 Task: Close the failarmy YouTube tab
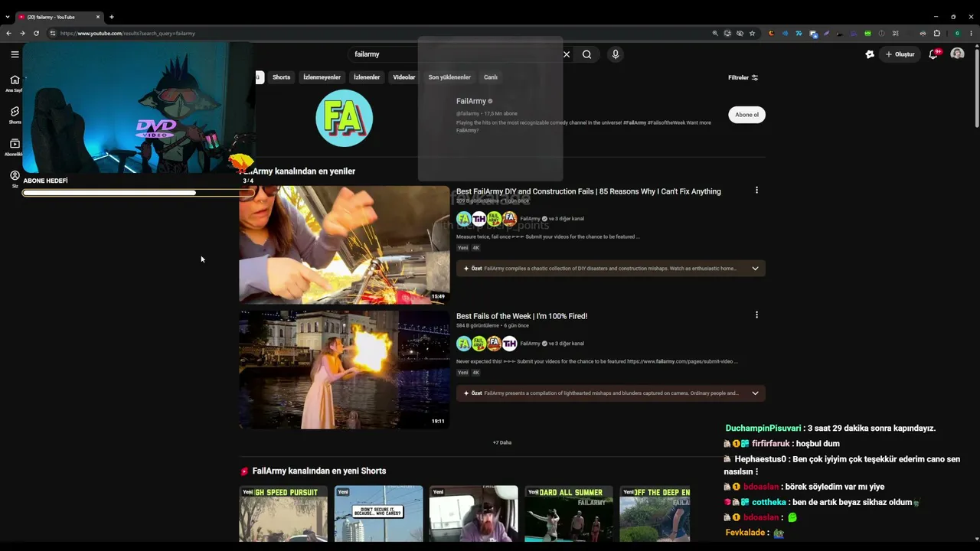point(98,17)
